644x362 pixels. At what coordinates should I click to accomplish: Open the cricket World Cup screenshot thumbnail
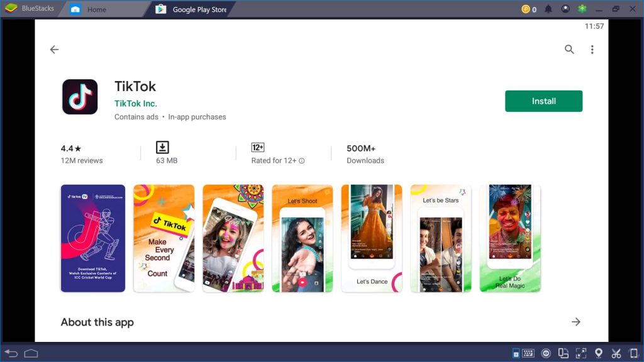pos(93,238)
